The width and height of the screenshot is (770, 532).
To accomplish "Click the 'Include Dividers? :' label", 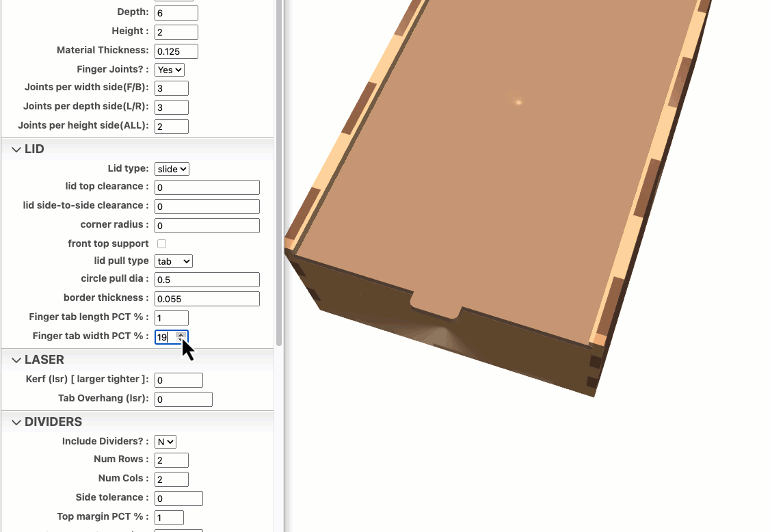I will tap(105, 441).
